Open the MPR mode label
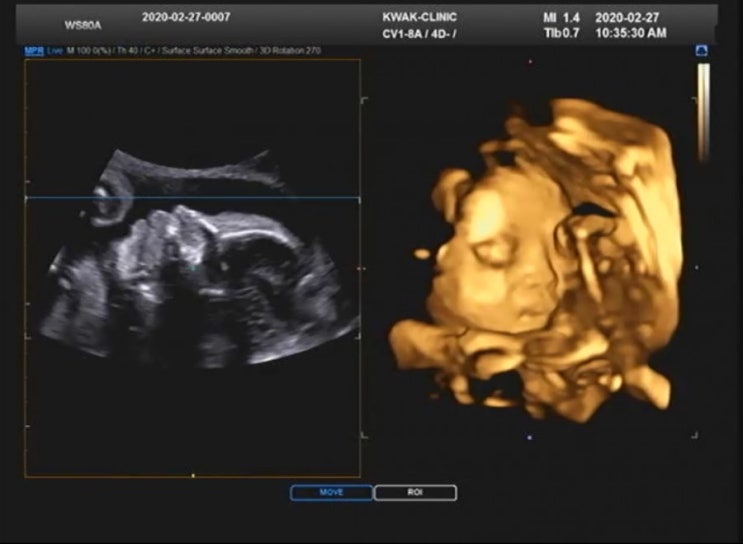Screen dimensions: 743x544 (x=34, y=51)
